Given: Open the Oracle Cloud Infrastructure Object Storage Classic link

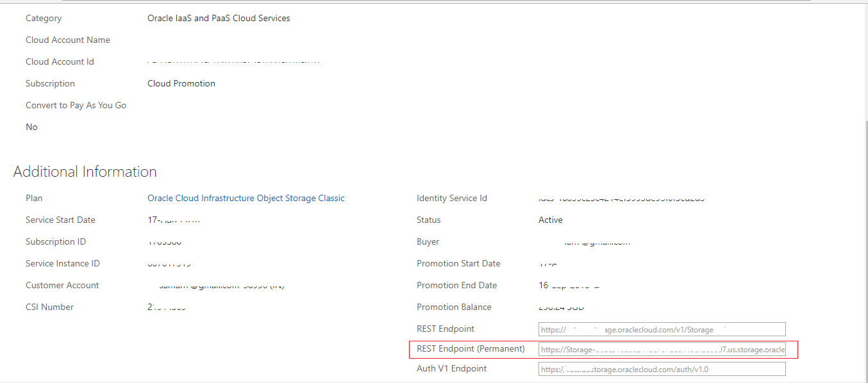Looking at the screenshot, I should pyautogui.click(x=246, y=199).
